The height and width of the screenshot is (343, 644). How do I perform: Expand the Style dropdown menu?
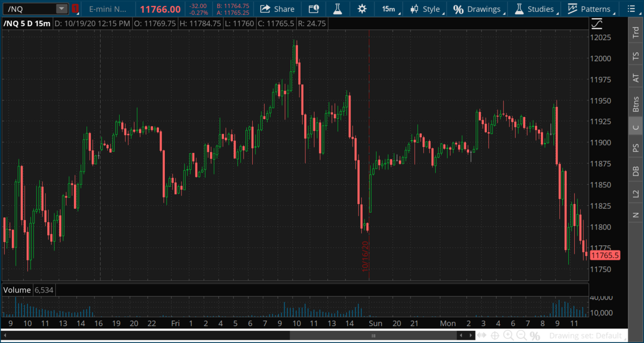click(x=425, y=9)
